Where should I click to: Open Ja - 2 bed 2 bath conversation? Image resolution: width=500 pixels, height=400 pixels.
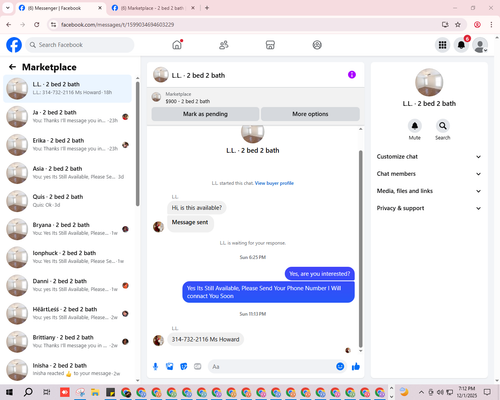point(67,116)
